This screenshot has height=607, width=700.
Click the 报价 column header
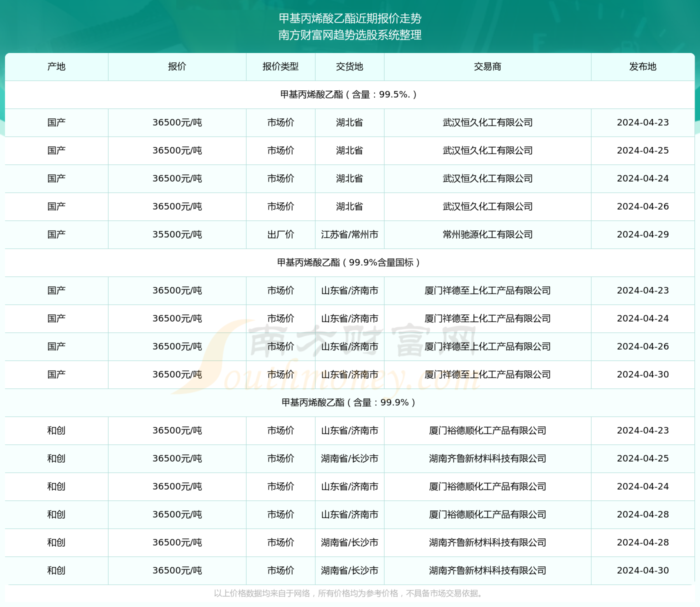click(177, 66)
